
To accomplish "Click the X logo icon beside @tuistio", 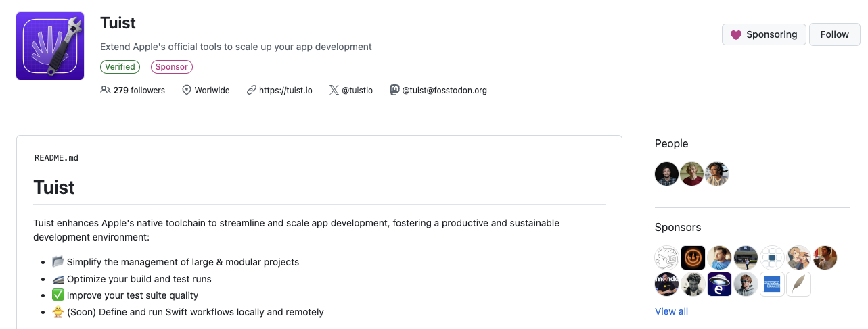I will 334,90.
